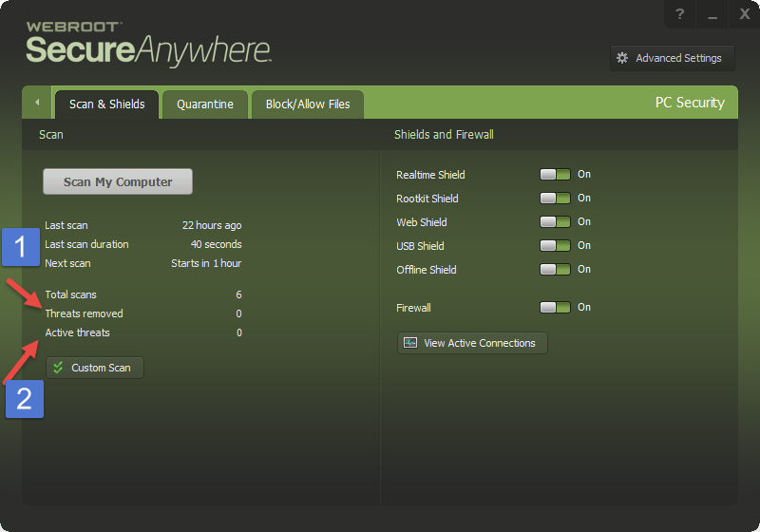
Task: Open the Quarantine tab
Action: [x=205, y=104]
